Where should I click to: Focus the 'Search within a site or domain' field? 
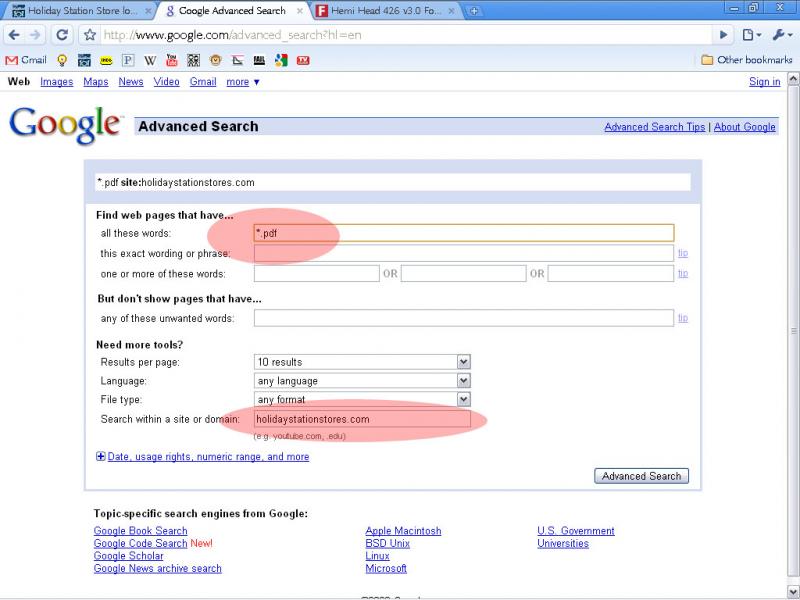tap(362, 419)
